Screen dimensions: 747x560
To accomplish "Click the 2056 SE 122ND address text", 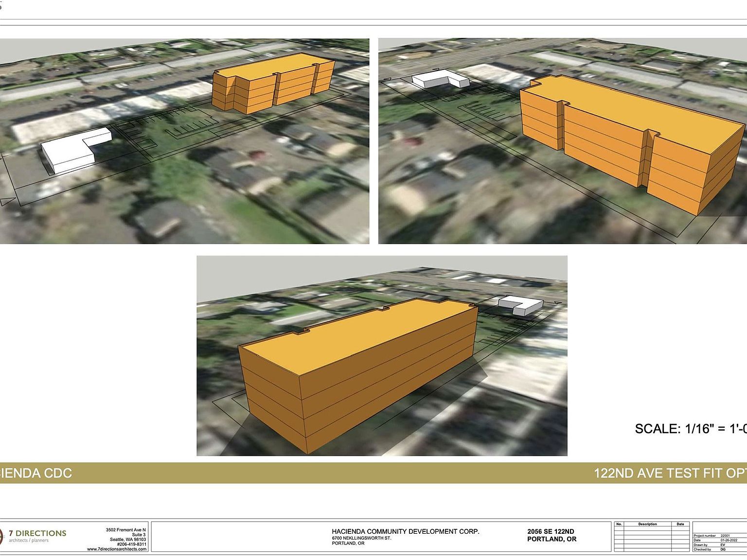I will [551, 531].
